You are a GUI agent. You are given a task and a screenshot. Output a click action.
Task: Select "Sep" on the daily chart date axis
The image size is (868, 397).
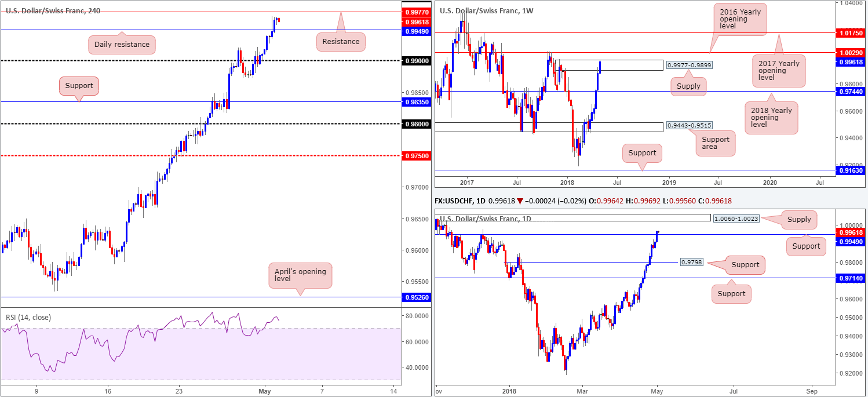tap(812, 390)
